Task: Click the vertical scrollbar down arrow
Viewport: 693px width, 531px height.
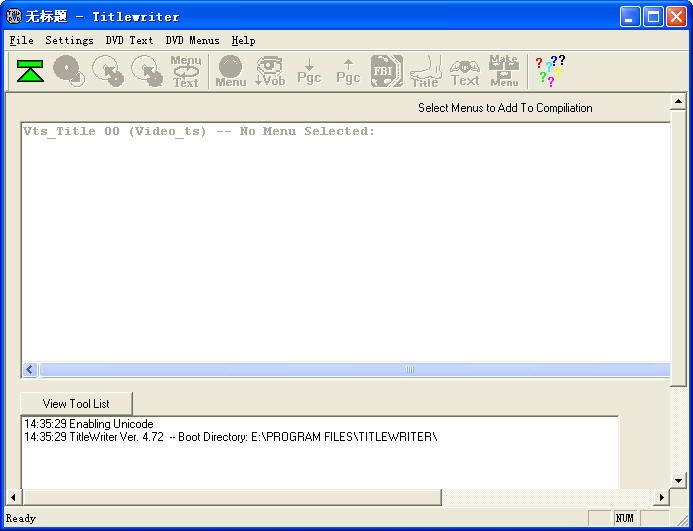Action: 678,480
